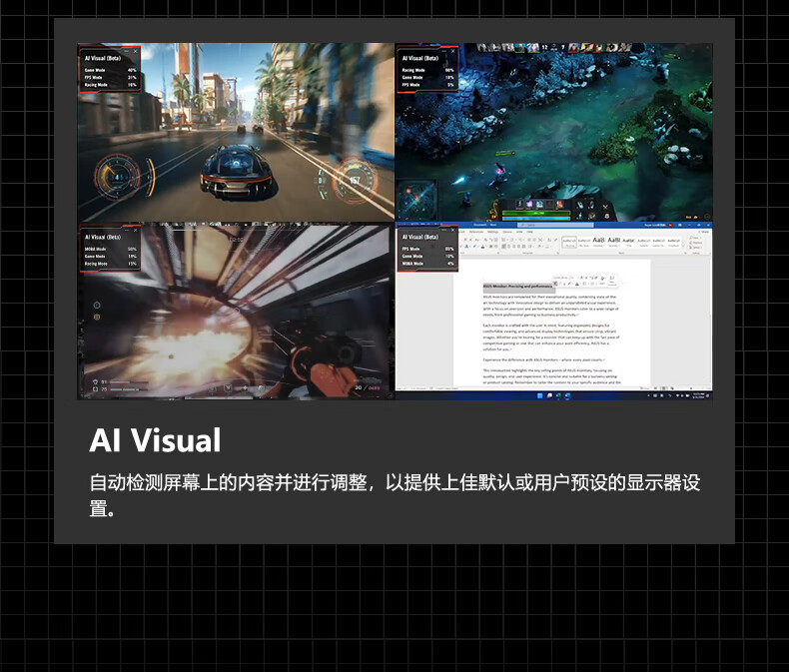Select 'Game Mode 40%' row in racing pane overlay
Viewport: 789px width, 672px height.
coord(110,71)
